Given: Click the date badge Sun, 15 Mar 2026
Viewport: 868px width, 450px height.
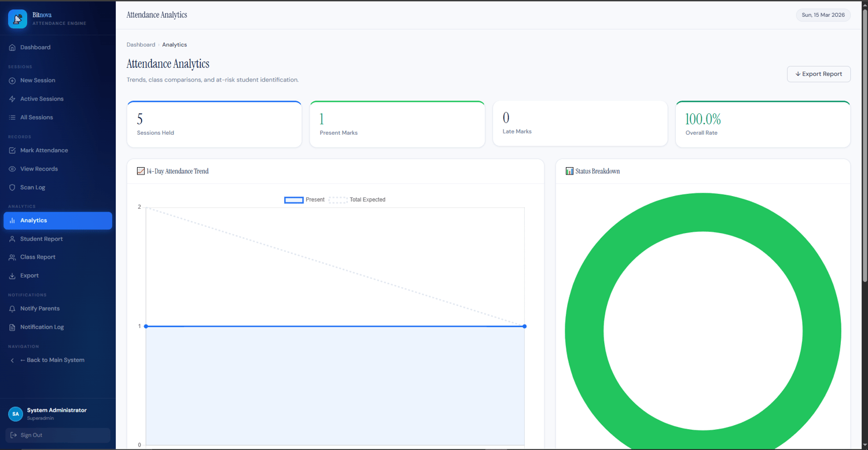Looking at the screenshot, I should [823, 15].
